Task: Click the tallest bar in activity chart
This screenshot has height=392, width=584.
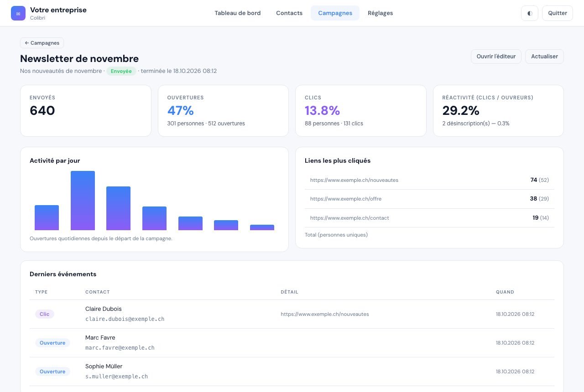Action: coord(83,201)
